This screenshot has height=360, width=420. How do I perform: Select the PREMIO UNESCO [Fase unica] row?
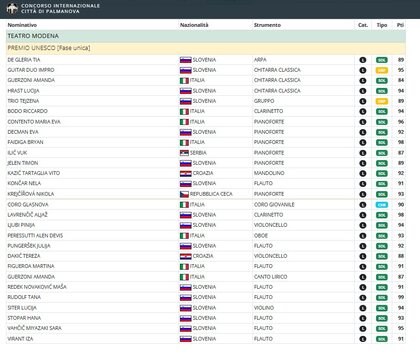coord(206,48)
